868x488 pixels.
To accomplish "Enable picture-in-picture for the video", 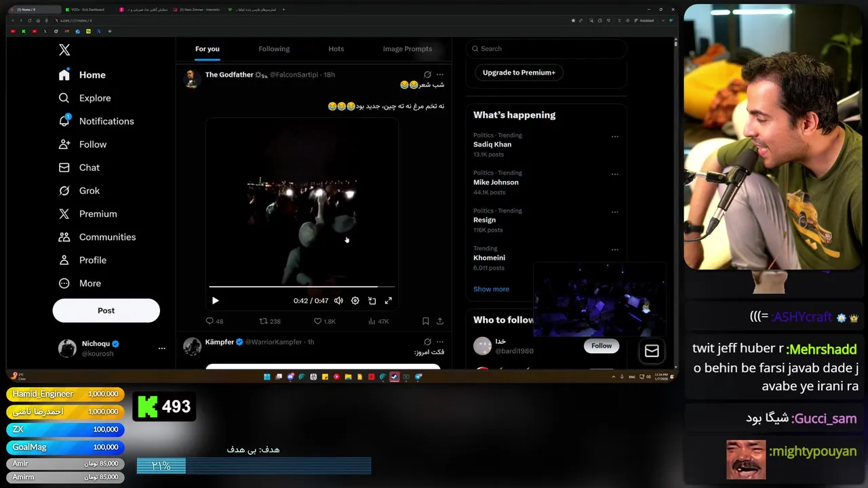I will pos(372,301).
